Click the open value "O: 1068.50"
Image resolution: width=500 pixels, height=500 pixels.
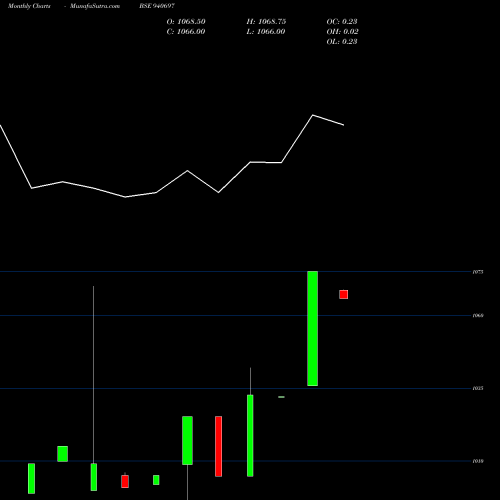(x=186, y=22)
